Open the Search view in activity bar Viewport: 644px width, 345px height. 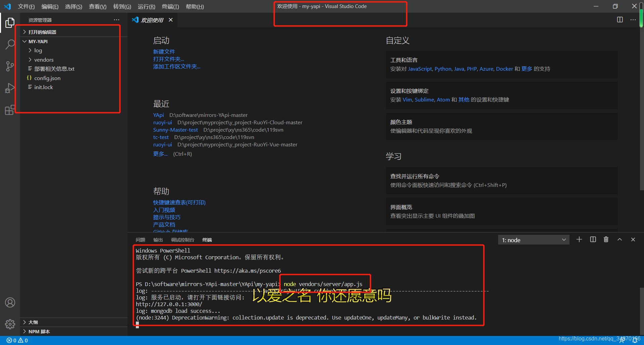point(10,44)
